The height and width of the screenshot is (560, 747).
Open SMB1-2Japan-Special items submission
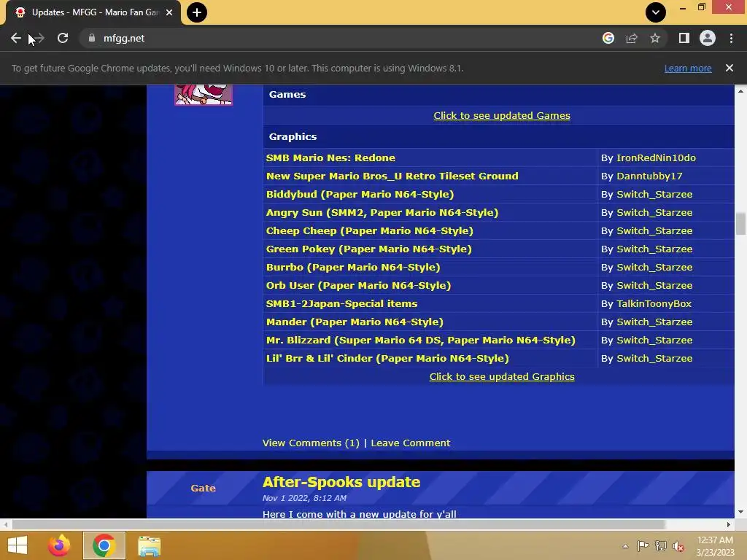[x=341, y=304]
